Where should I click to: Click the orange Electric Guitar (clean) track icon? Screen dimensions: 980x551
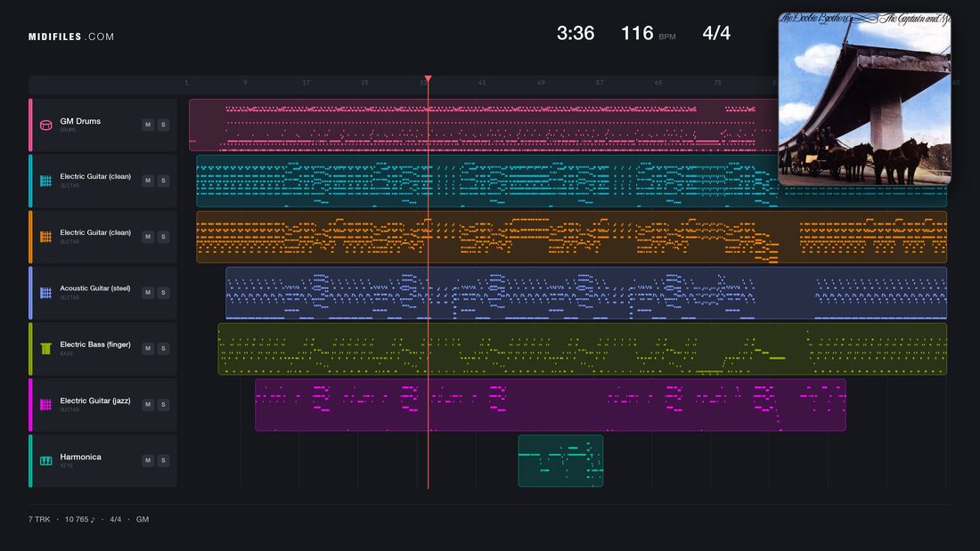pyautogui.click(x=45, y=237)
